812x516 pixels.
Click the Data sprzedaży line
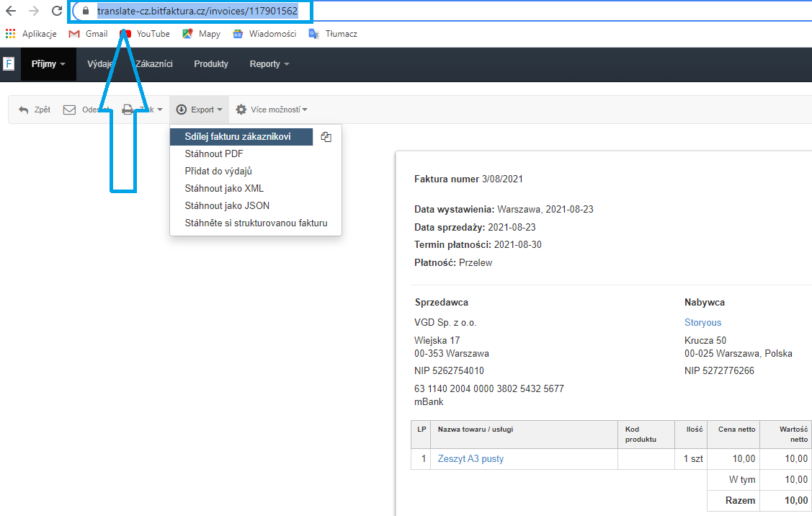(x=475, y=227)
